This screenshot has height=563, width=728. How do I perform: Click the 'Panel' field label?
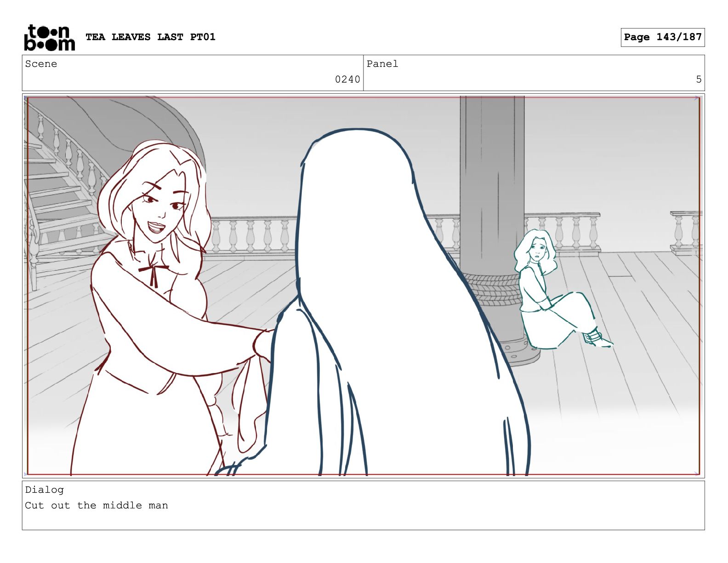point(382,64)
